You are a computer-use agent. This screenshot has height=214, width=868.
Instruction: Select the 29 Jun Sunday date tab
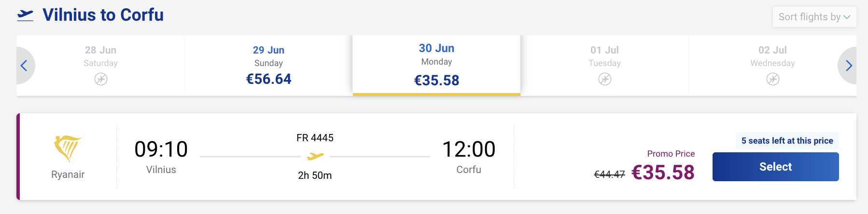pyautogui.click(x=269, y=66)
